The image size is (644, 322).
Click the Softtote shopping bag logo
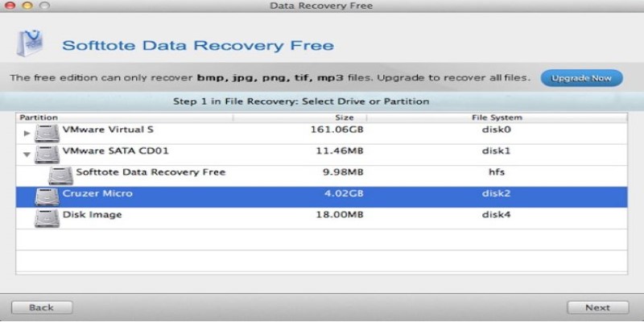[x=30, y=43]
